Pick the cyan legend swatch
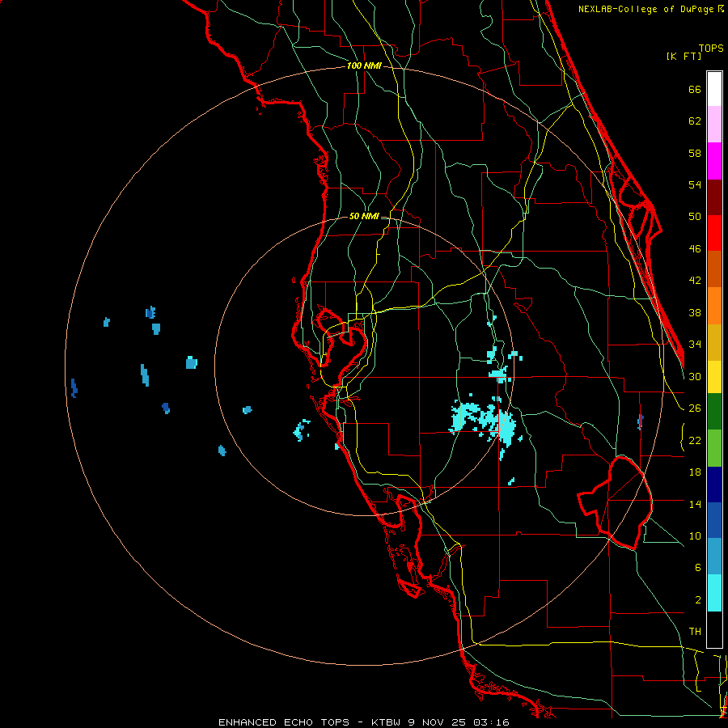The width and height of the screenshot is (728, 728). [x=714, y=593]
